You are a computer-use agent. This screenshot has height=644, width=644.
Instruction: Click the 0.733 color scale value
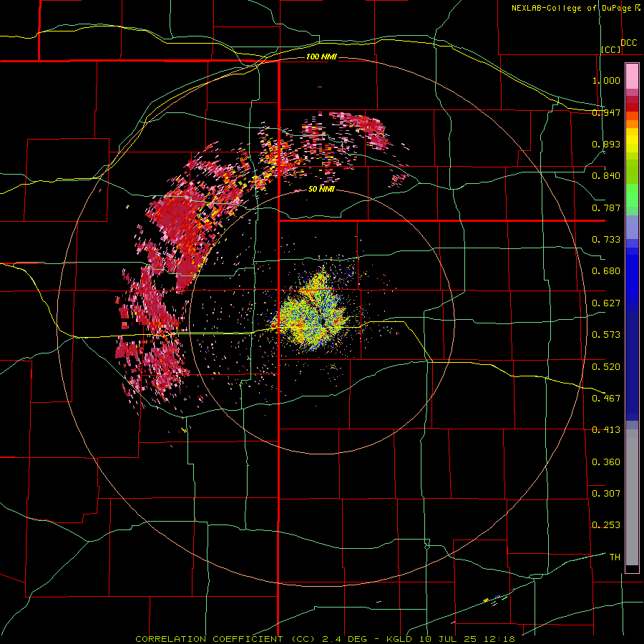pyautogui.click(x=606, y=240)
